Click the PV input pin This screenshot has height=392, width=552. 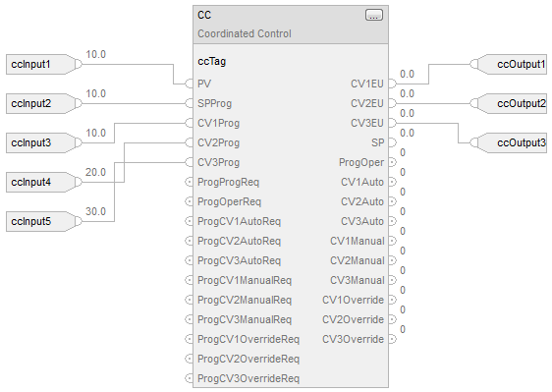189,84
